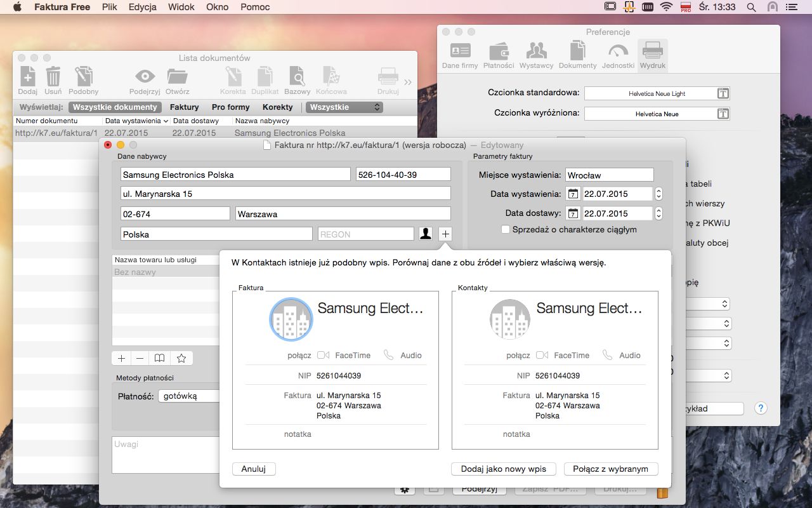Filter list by Faktury
Viewport: 812px width, 508px height.
(x=185, y=107)
